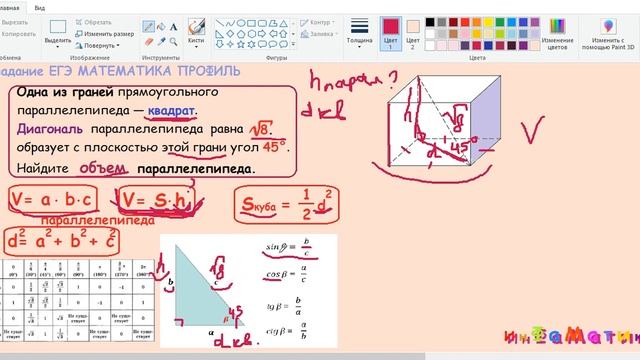Pick the orange color swatch
The image size is (640, 360).
click(x=477, y=22)
